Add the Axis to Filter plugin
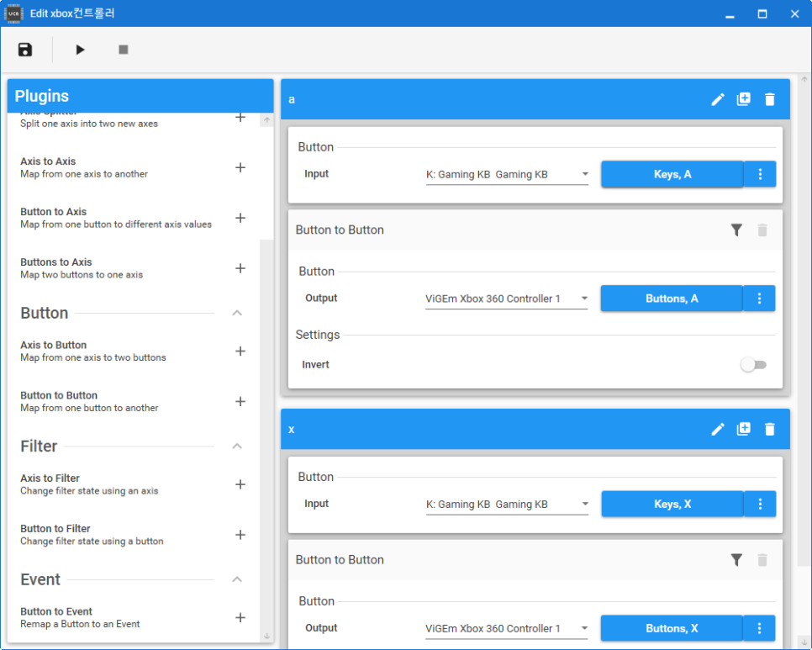The height and width of the screenshot is (650, 812). [240, 484]
